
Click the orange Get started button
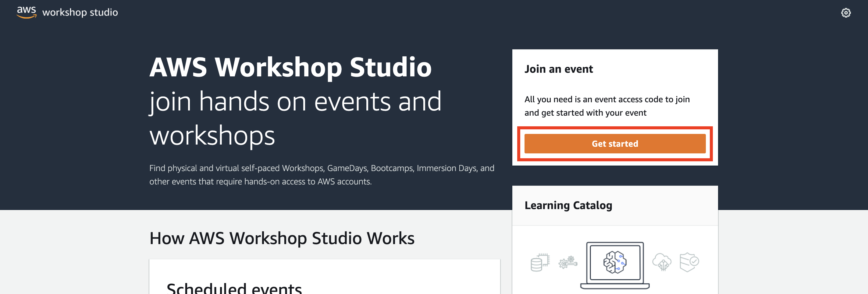(x=615, y=144)
